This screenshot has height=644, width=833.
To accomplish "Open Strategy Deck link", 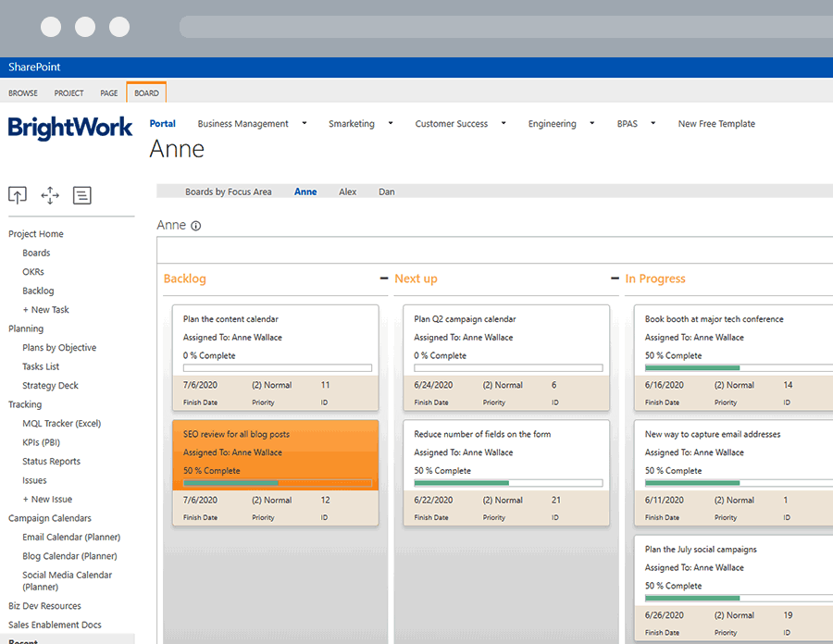I will (x=50, y=386).
